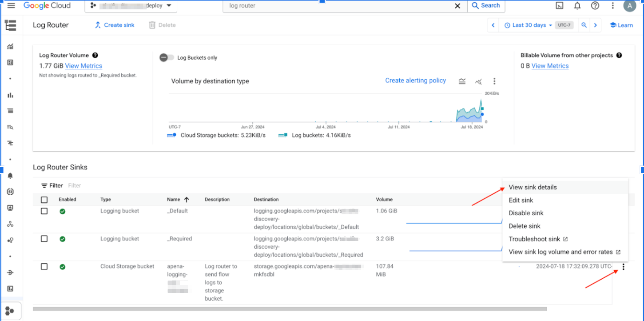The width and height of the screenshot is (644, 321).
Task: Click three-dot menu of Cloud Storage sink row
Action: click(x=624, y=267)
